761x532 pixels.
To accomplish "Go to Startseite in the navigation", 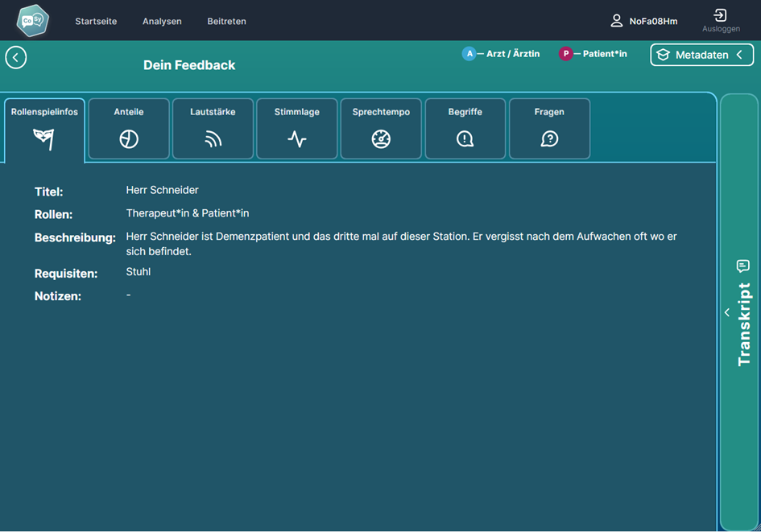I will pos(96,21).
